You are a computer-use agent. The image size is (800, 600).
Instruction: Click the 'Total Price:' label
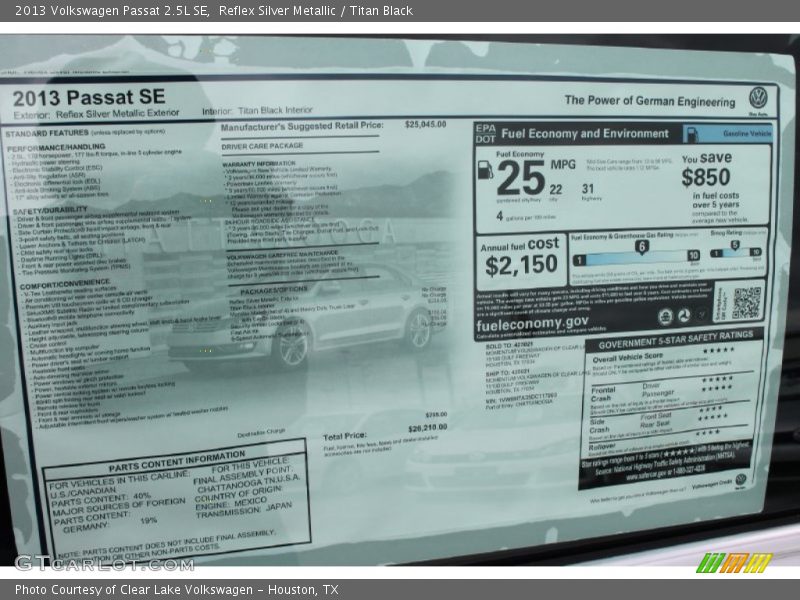coord(344,436)
